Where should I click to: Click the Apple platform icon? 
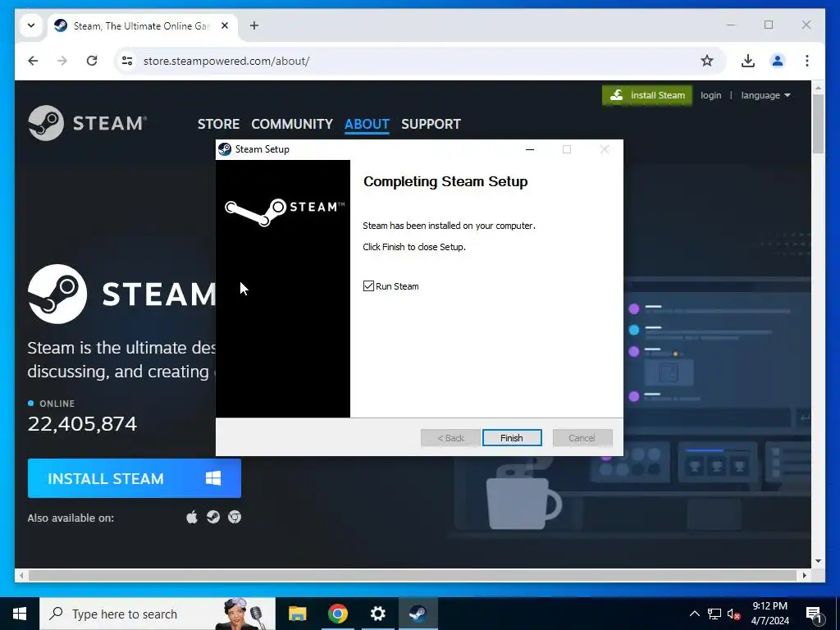(x=192, y=517)
